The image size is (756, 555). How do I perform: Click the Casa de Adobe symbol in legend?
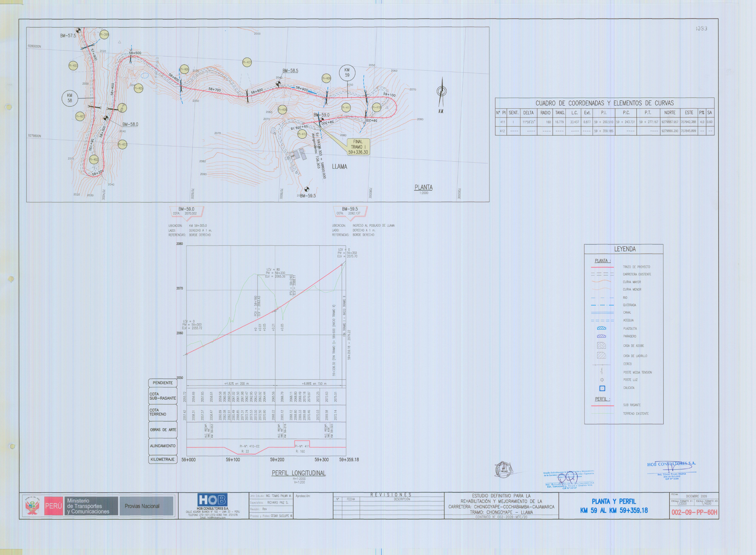[x=602, y=345]
